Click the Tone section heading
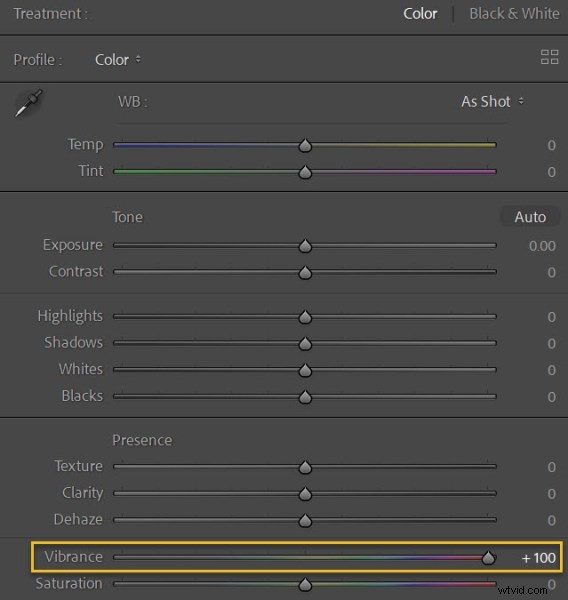This screenshot has height=600, width=568. [127, 217]
